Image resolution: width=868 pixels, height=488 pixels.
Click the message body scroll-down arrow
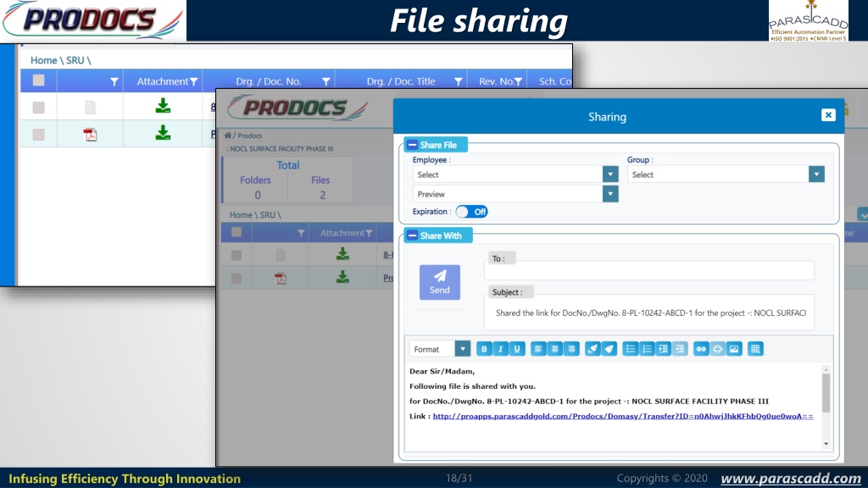tap(826, 444)
